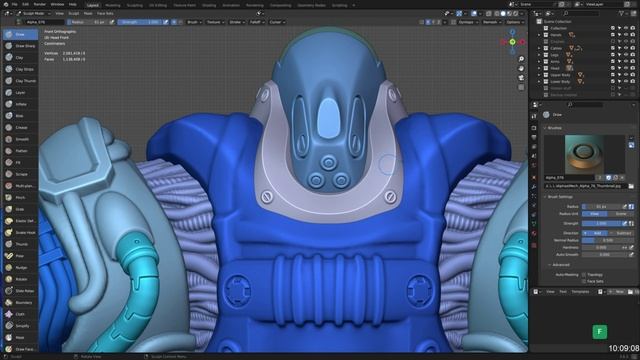Viewport: 640px width, 360px height.
Task: Toggle Upper Body collection visibility
Action: [x=626, y=75]
